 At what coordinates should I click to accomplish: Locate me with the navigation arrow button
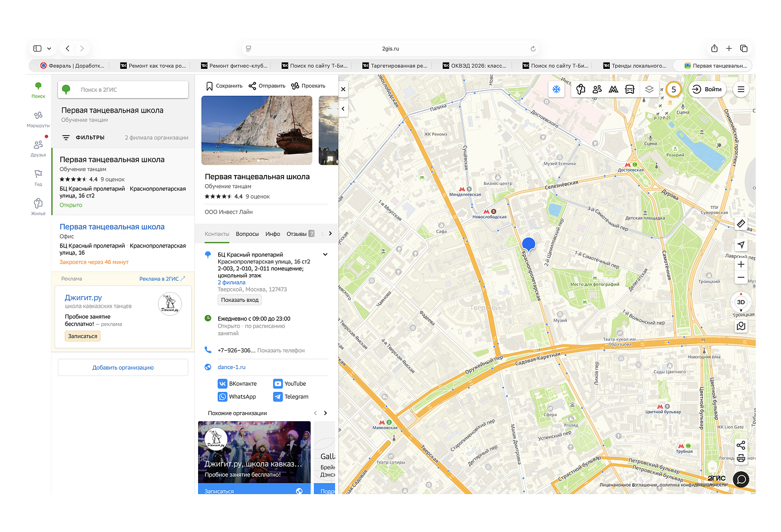tap(741, 244)
